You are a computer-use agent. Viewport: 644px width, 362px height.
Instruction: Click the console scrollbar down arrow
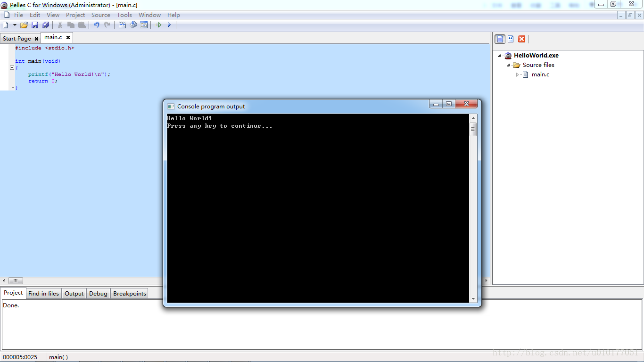point(473,299)
